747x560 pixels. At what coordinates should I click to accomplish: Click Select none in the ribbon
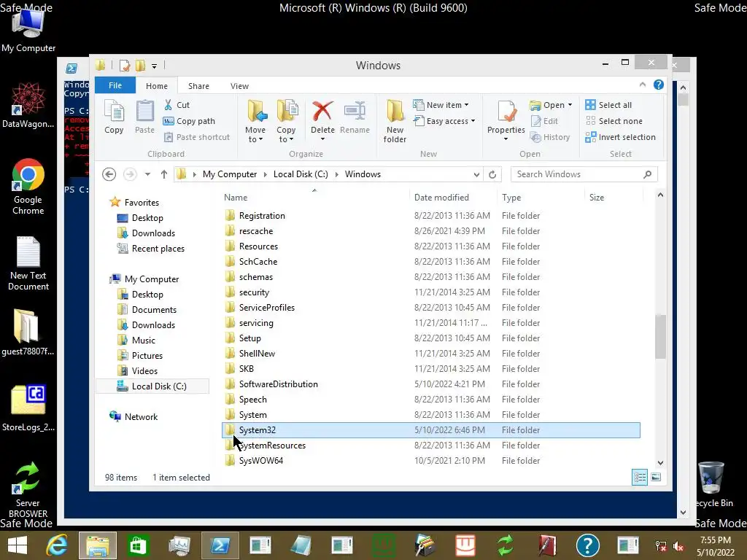tap(614, 121)
